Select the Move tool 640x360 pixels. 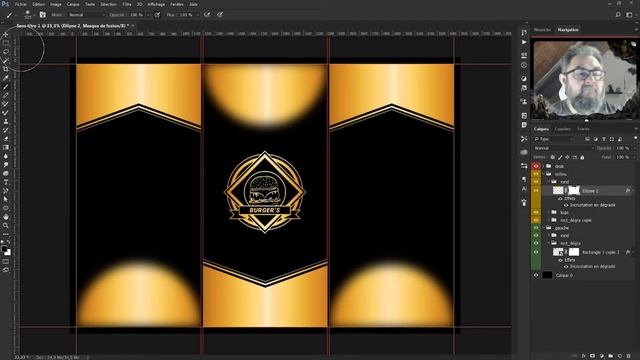click(6, 35)
